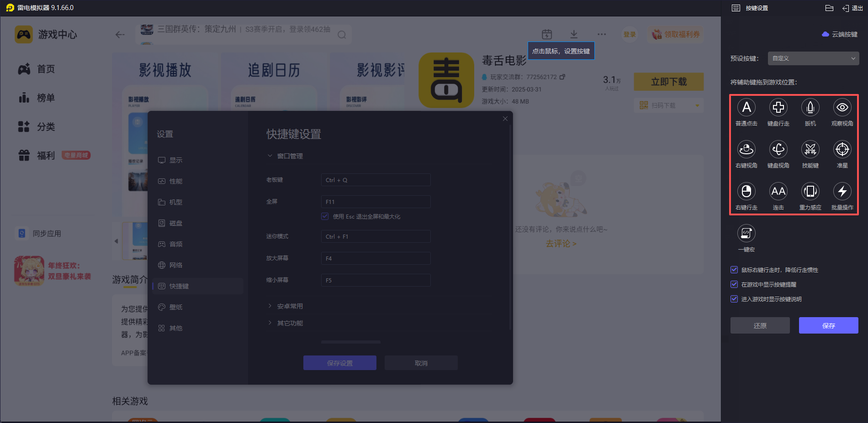Open 分类 categories in sidebar
Screen dimensions: 868x423
point(37,126)
